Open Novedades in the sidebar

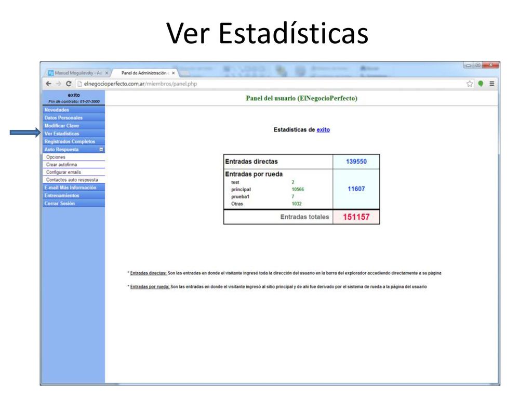pos(74,110)
